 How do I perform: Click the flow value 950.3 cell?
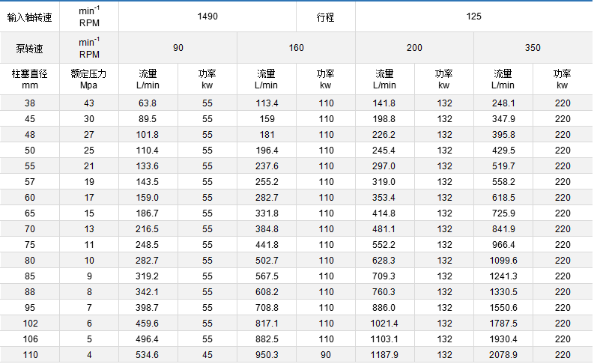[x=267, y=355]
